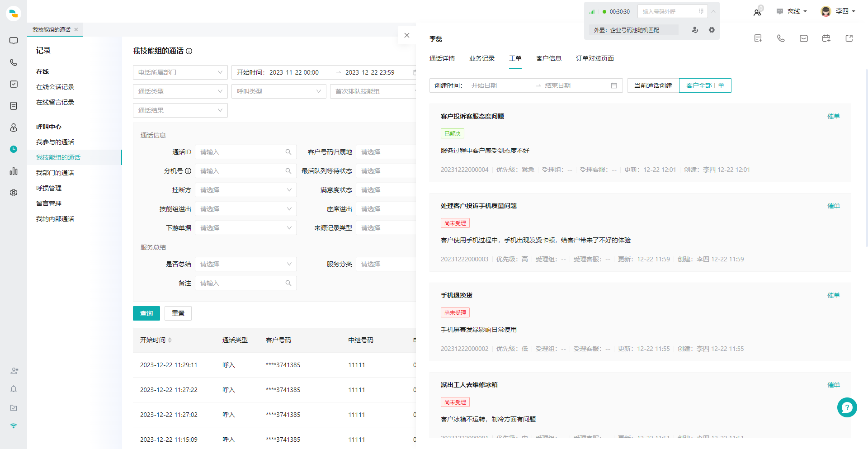Click the 输入号码外呼 dial input field

[673, 11]
